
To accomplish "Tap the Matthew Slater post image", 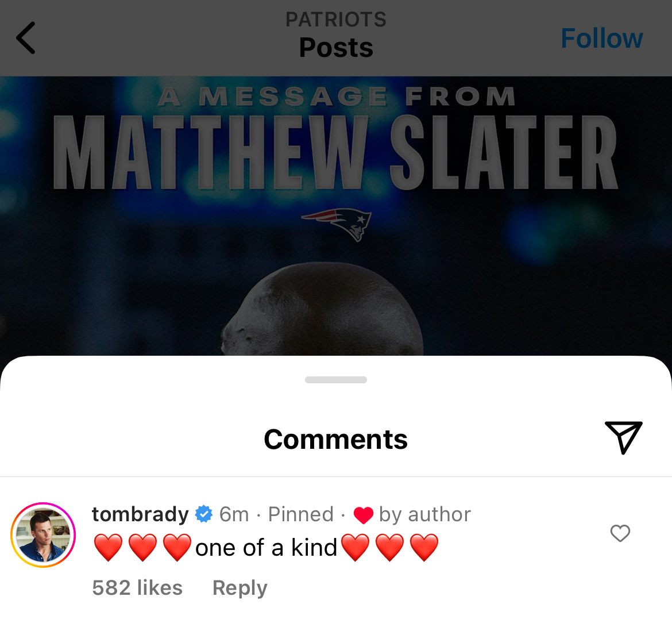I will point(336,216).
